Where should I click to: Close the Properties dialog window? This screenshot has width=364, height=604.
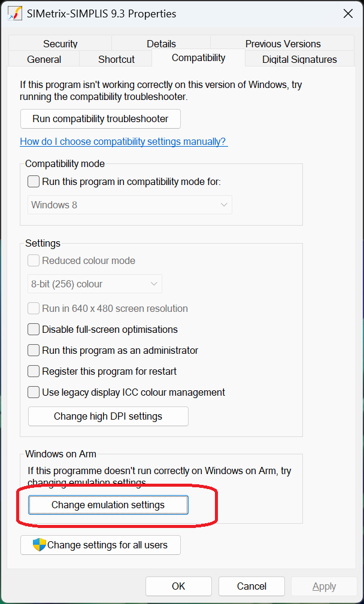(348, 13)
